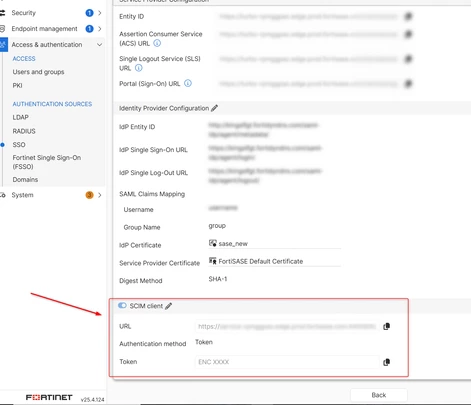Open the PKI page

pyautogui.click(x=17, y=86)
